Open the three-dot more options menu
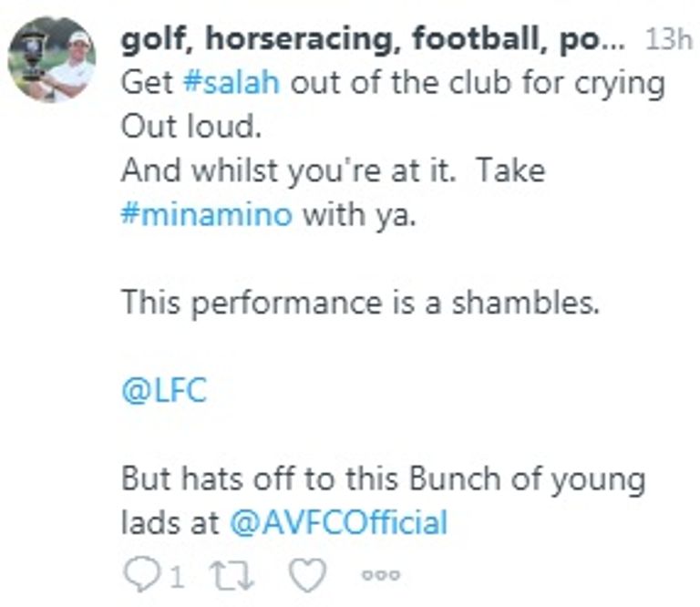The image size is (700, 607). coord(380,575)
